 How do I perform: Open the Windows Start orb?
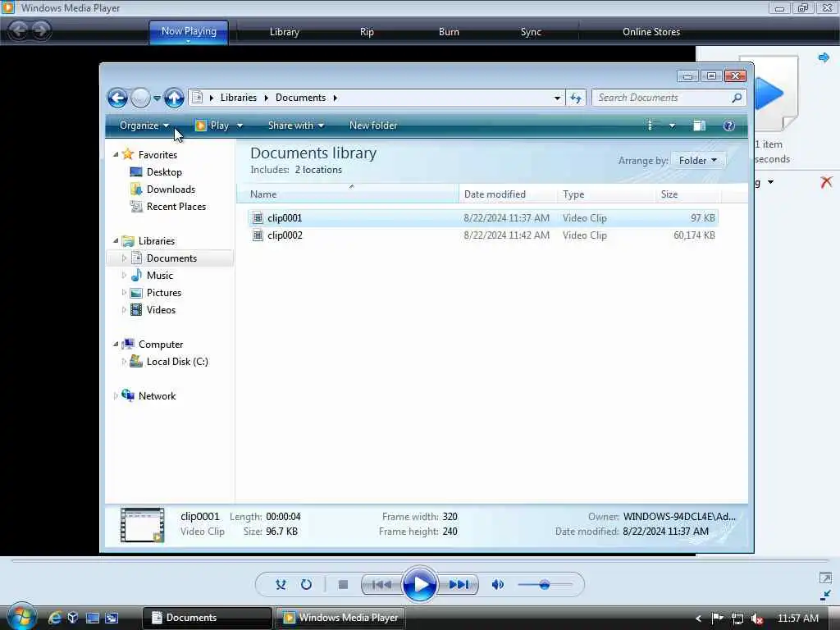coord(22,617)
